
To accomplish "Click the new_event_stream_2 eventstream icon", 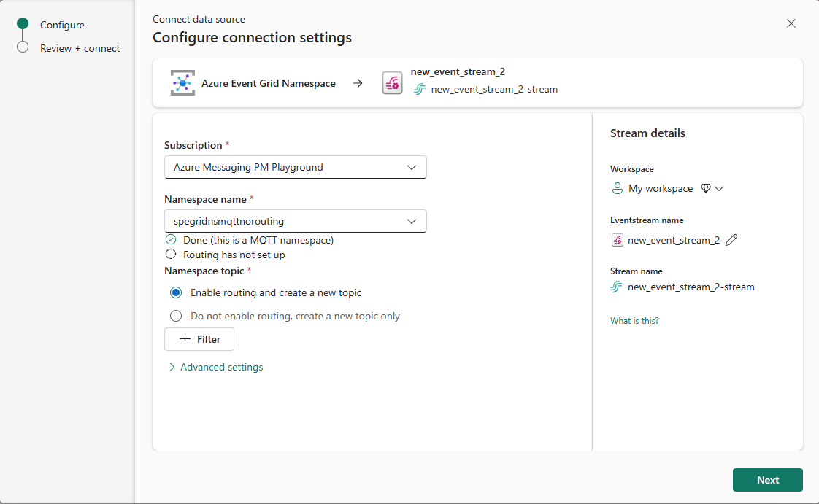I will [392, 82].
